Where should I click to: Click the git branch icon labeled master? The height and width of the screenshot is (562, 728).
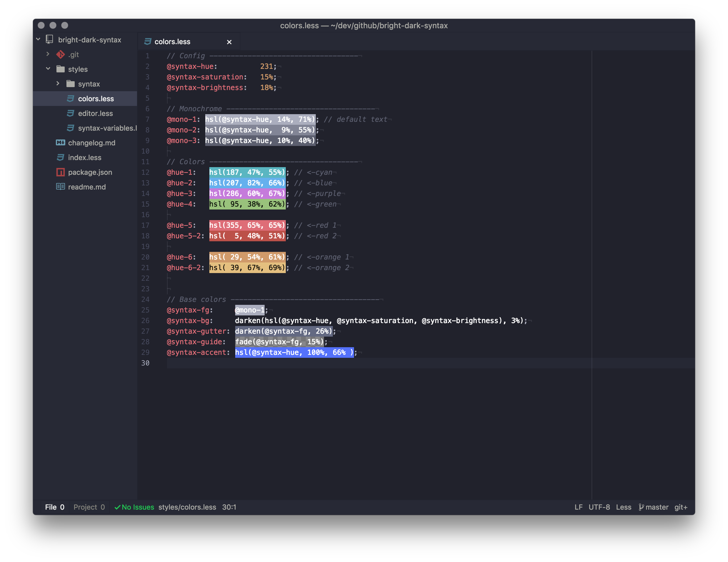tap(641, 507)
